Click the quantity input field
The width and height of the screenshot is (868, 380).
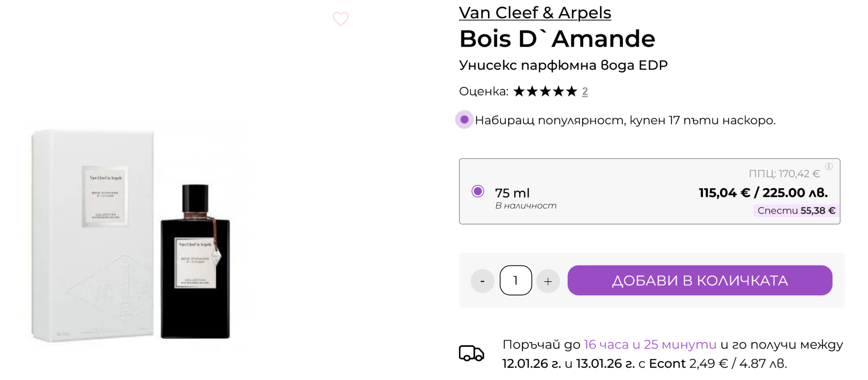click(x=515, y=280)
